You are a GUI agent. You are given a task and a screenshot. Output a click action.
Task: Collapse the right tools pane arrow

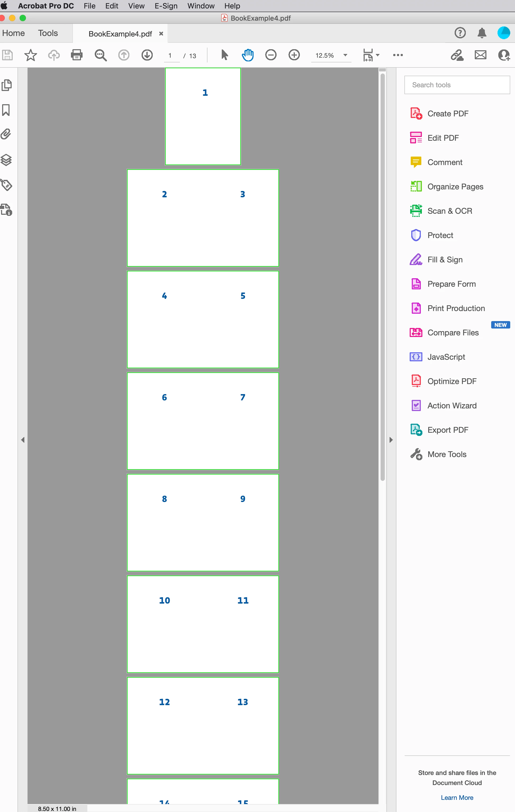click(391, 440)
